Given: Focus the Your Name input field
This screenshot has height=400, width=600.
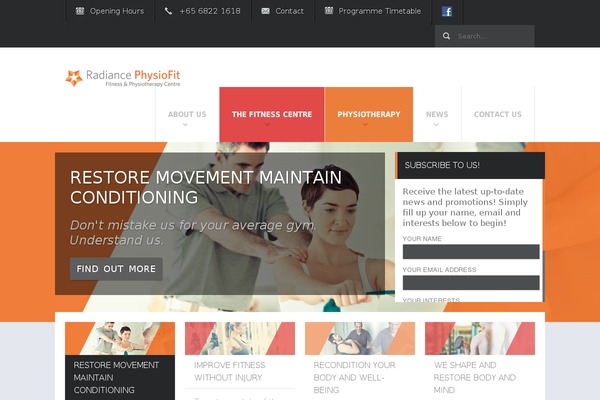Looking at the screenshot, I should pyautogui.click(x=471, y=252).
